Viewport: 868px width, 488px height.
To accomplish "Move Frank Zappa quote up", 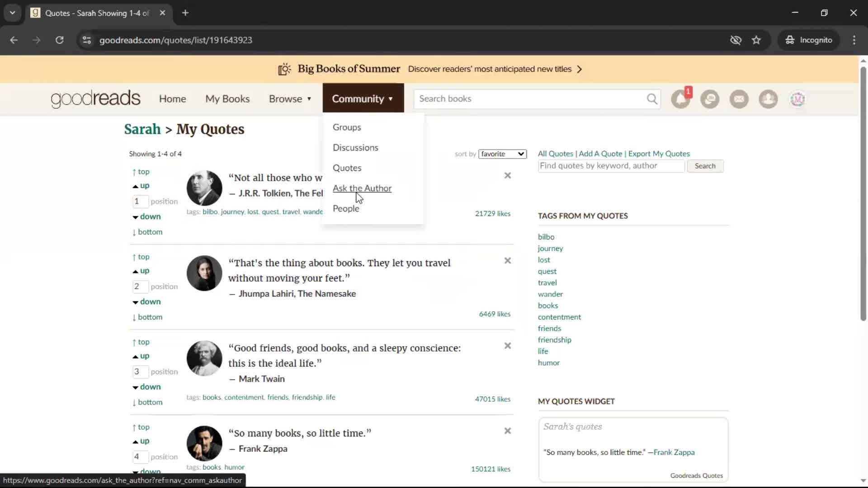I will click(141, 441).
